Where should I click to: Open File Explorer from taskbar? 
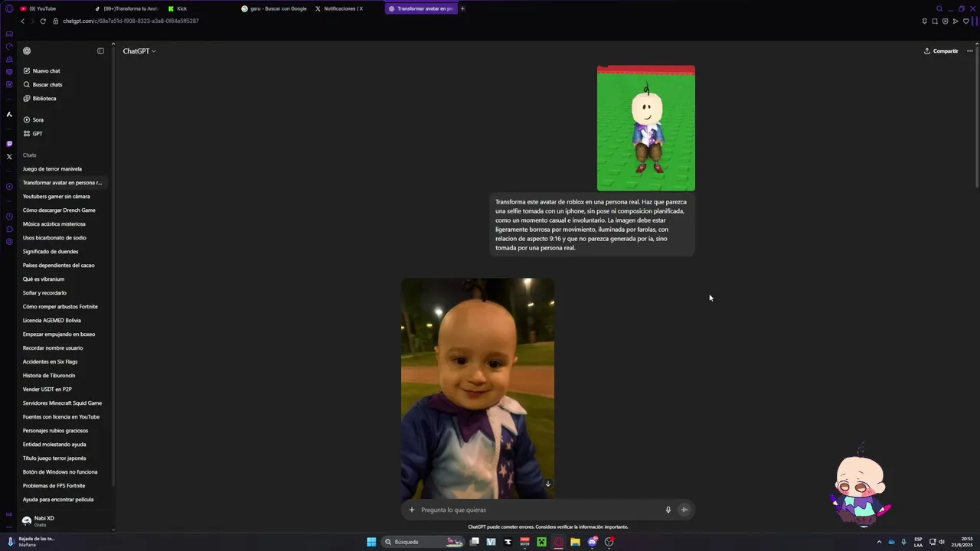[575, 542]
